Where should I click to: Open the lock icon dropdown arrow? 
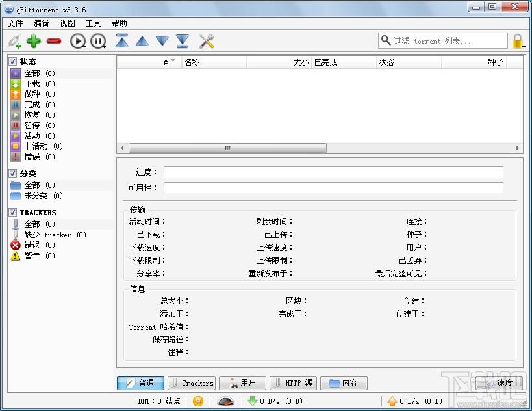(524, 47)
